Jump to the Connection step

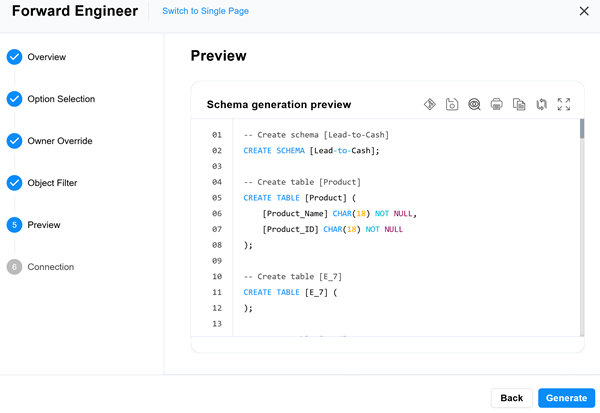pos(51,267)
